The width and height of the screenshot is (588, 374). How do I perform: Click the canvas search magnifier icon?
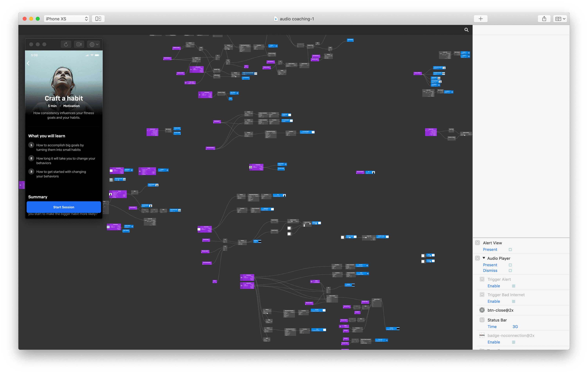[466, 30]
